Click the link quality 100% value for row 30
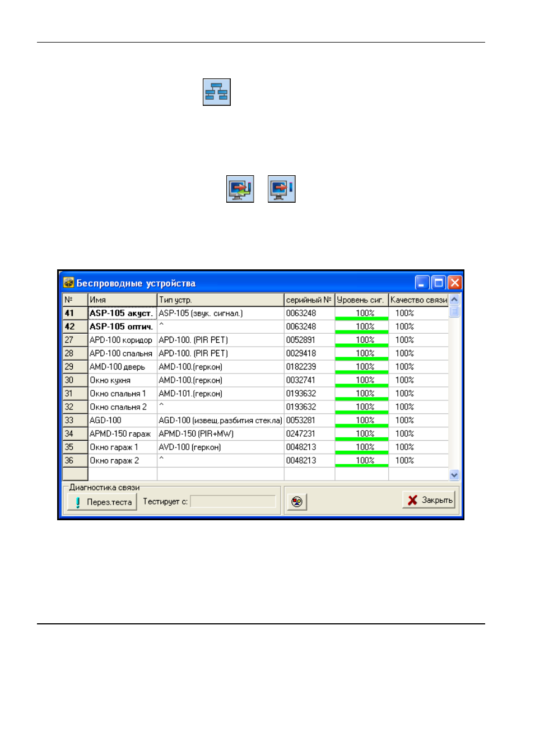535x756 pixels. 418,380
